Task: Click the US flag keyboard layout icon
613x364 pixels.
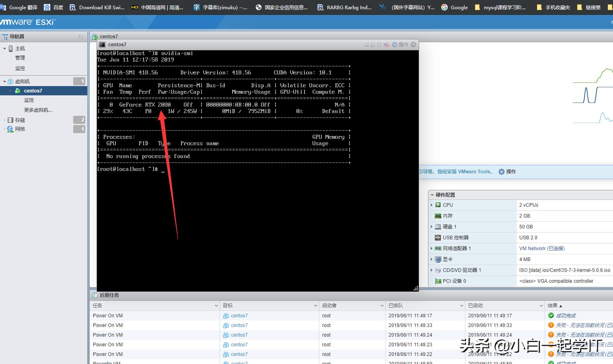Action: 386,45
